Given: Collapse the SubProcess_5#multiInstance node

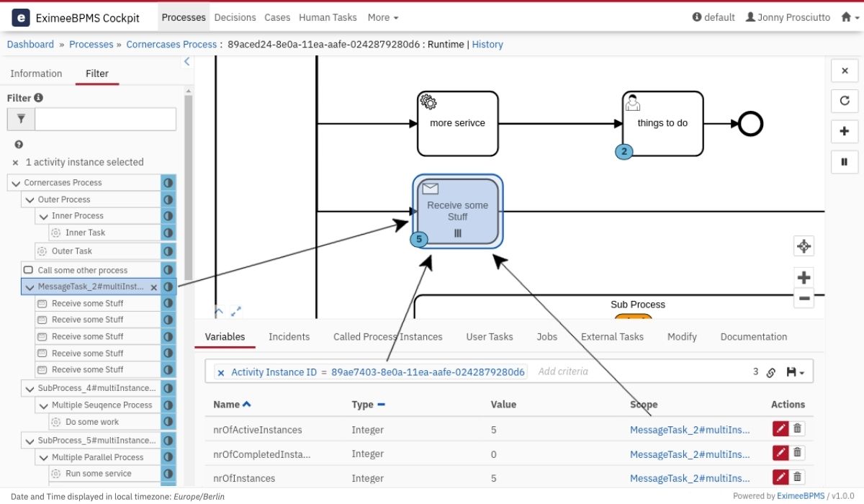Looking at the screenshot, I should tap(30, 441).
